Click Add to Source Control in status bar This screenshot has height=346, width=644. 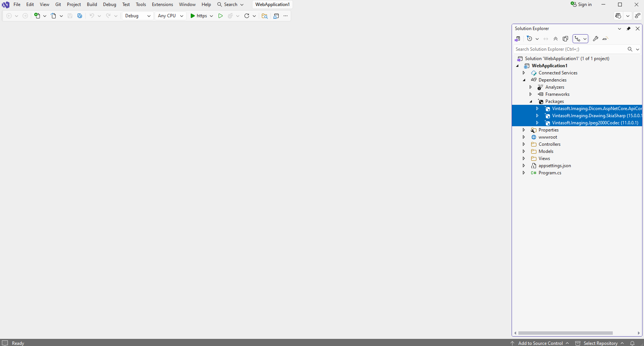pyautogui.click(x=540, y=343)
